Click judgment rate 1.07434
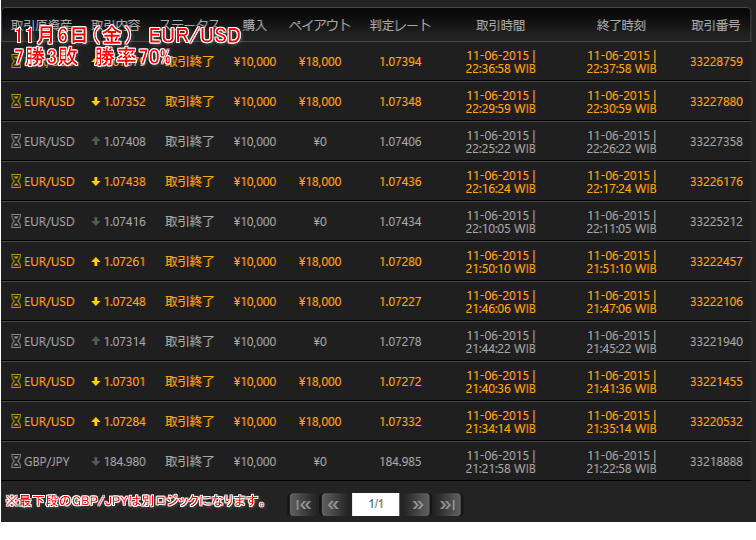The width and height of the screenshot is (756, 540). tap(400, 222)
